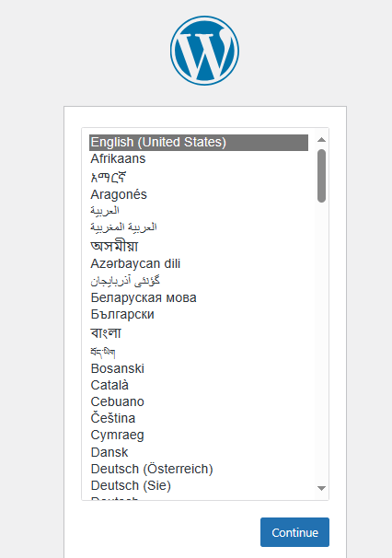This screenshot has width=392, height=558.
Task: Click the scrollbar track below the thumb
Action: [321, 342]
